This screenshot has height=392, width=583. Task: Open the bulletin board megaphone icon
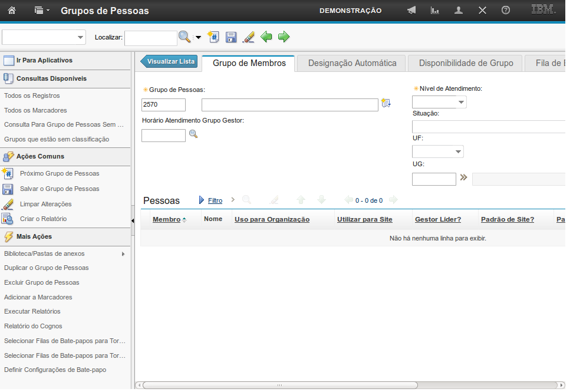tap(411, 11)
